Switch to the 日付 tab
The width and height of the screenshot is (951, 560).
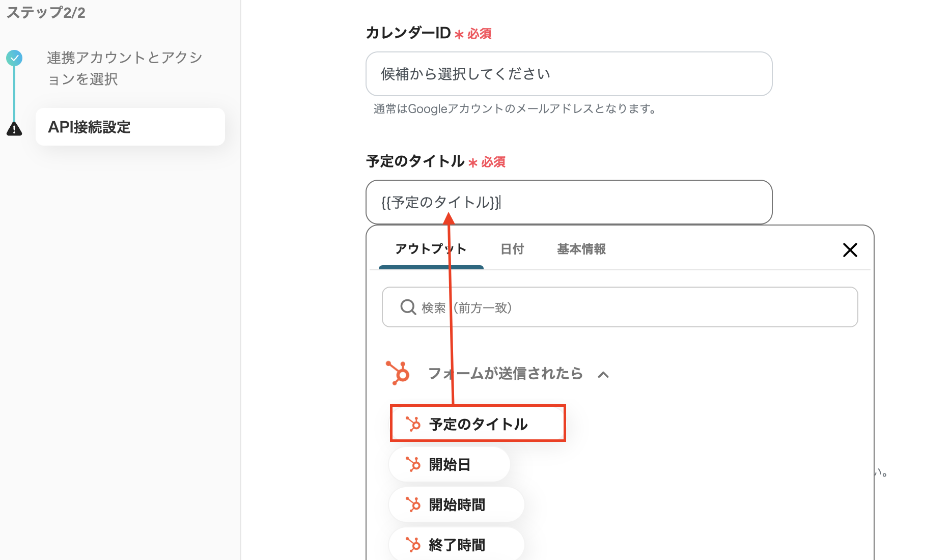(512, 249)
